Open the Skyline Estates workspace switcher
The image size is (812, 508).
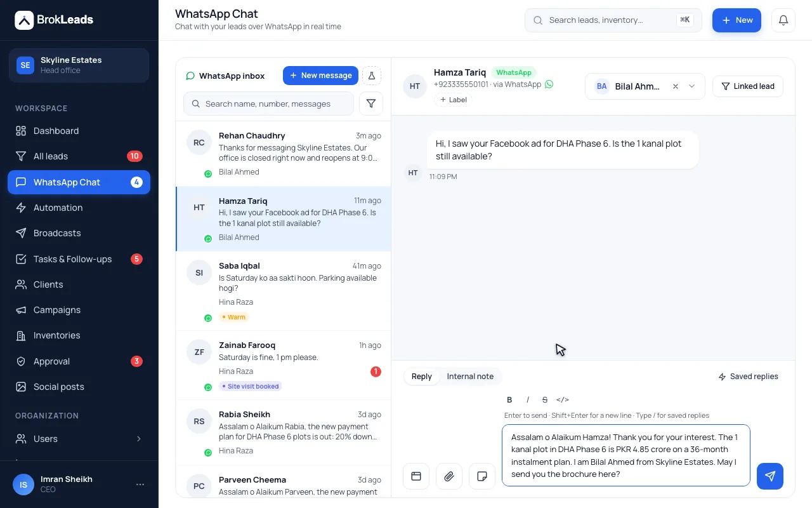79,65
